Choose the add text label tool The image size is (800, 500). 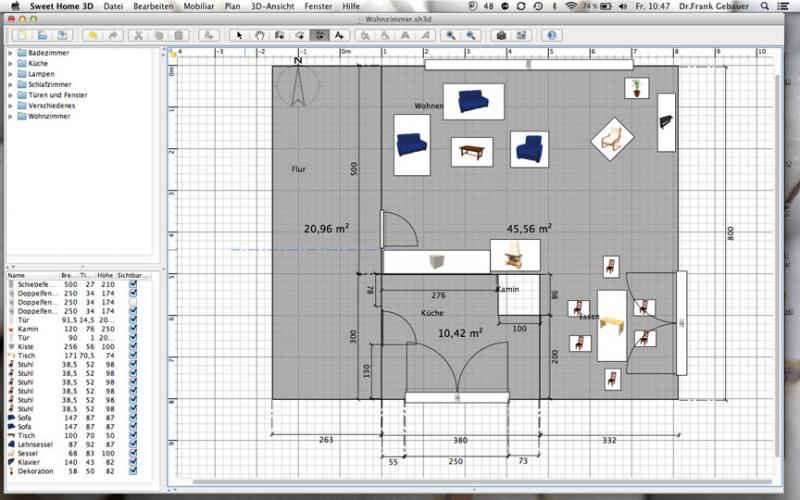340,35
